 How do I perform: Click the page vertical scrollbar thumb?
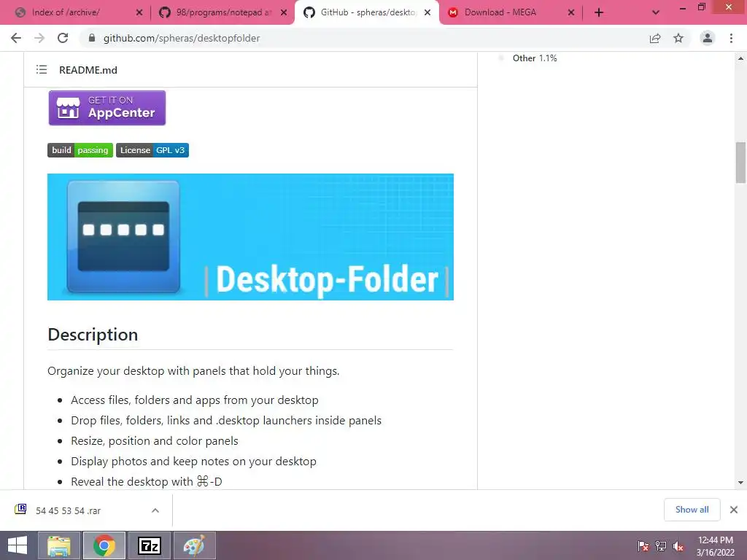click(x=740, y=163)
